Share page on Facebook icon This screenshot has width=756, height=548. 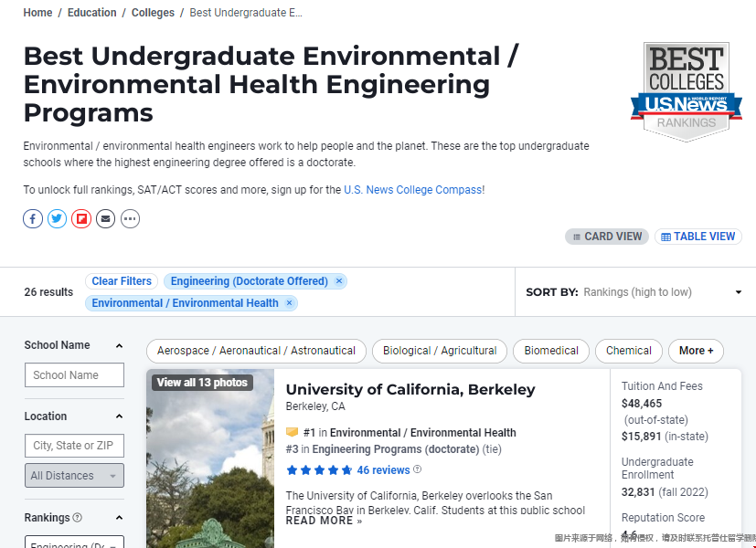click(x=33, y=219)
